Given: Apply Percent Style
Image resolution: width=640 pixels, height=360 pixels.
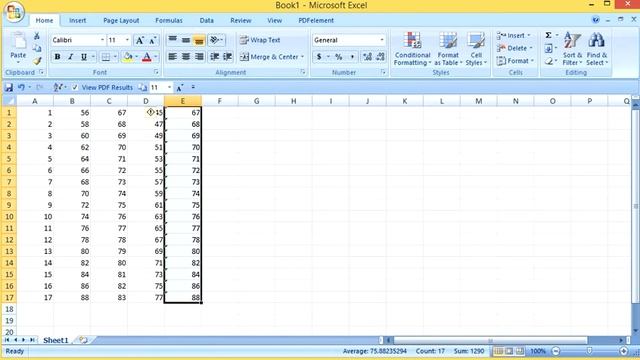Looking at the screenshot, I should tap(338, 57).
